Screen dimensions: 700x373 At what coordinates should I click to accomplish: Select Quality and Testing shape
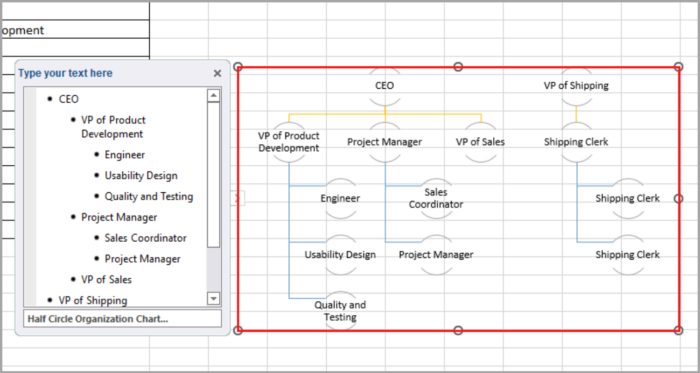click(x=340, y=311)
